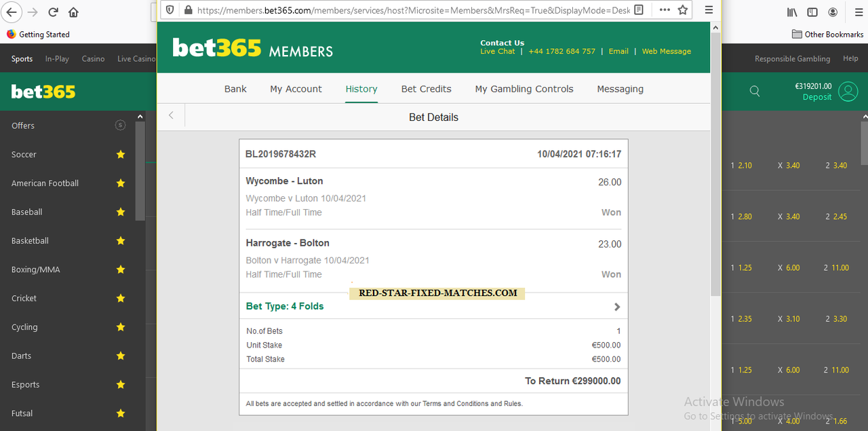Open browser library icon
868x431 pixels.
click(x=792, y=12)
